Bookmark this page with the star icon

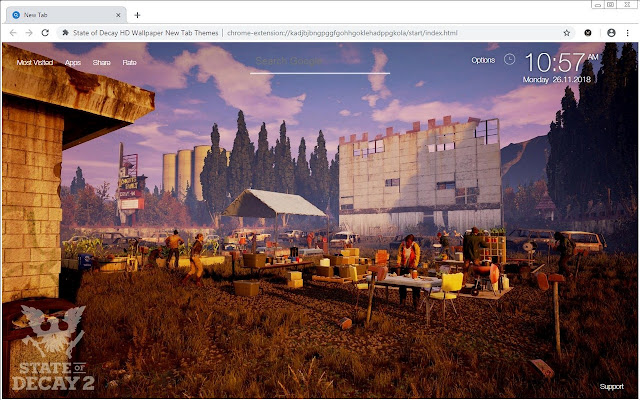[567, 33]
